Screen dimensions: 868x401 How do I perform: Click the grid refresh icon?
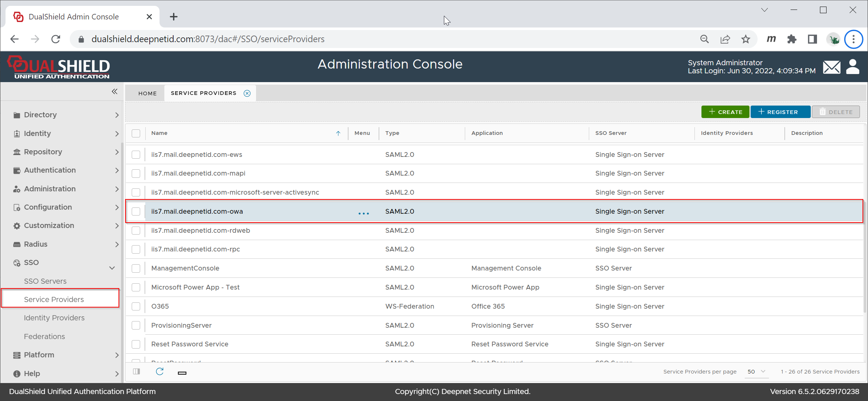[160, 372]
